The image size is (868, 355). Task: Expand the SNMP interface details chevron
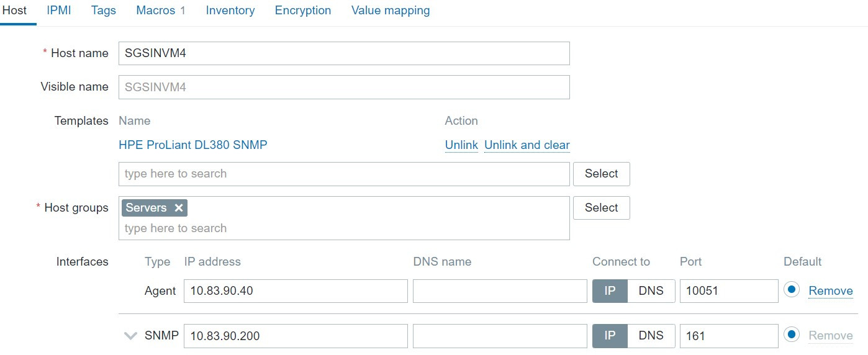pos(130,336)
